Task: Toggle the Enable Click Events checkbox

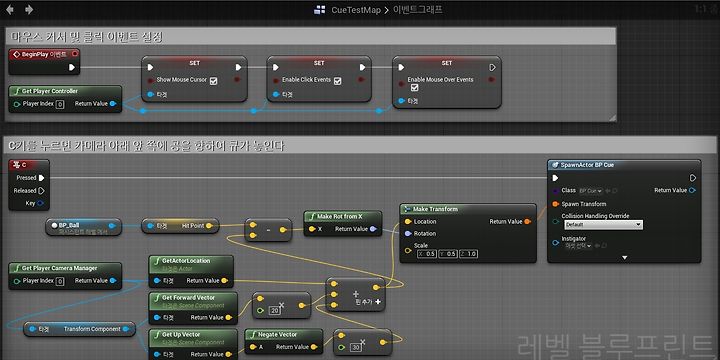Action: pyautogui.click(x=338, y=81)
